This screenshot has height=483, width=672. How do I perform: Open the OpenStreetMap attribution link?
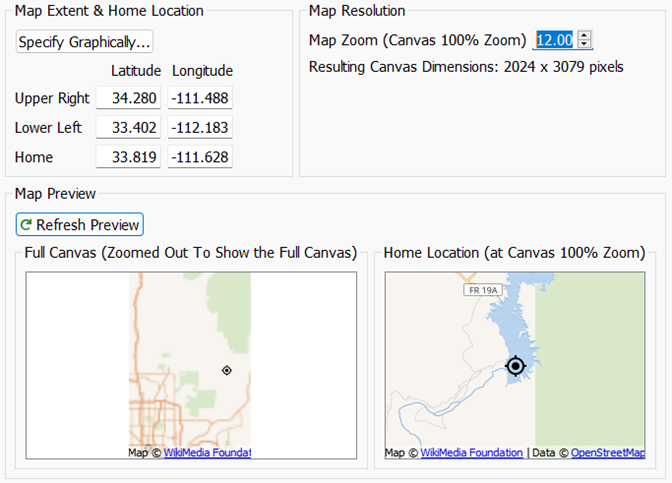tap(607, 453)
